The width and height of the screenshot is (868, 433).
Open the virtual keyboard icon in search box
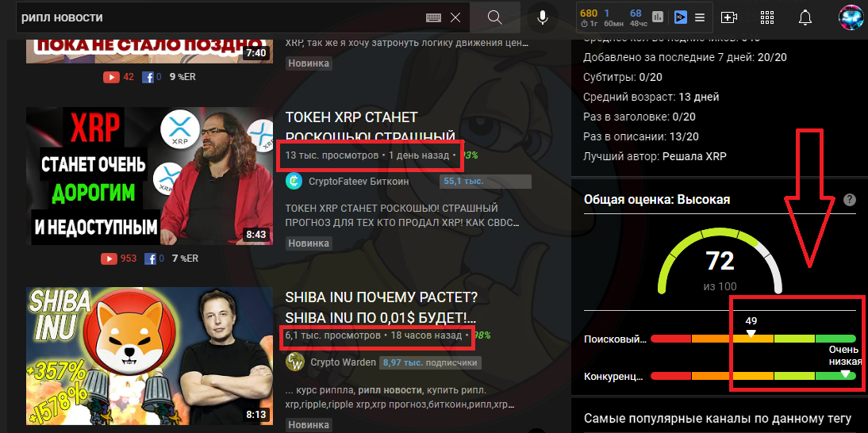433,17
